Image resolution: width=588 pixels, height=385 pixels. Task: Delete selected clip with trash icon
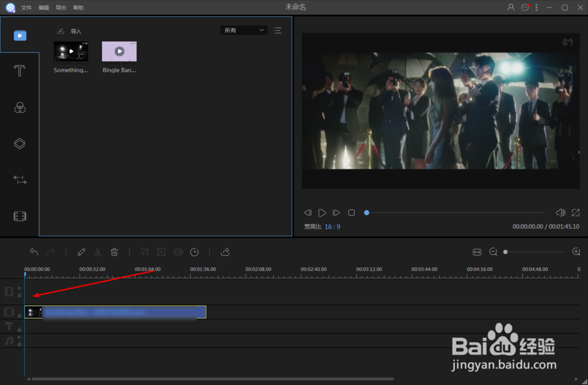point(115,252)
